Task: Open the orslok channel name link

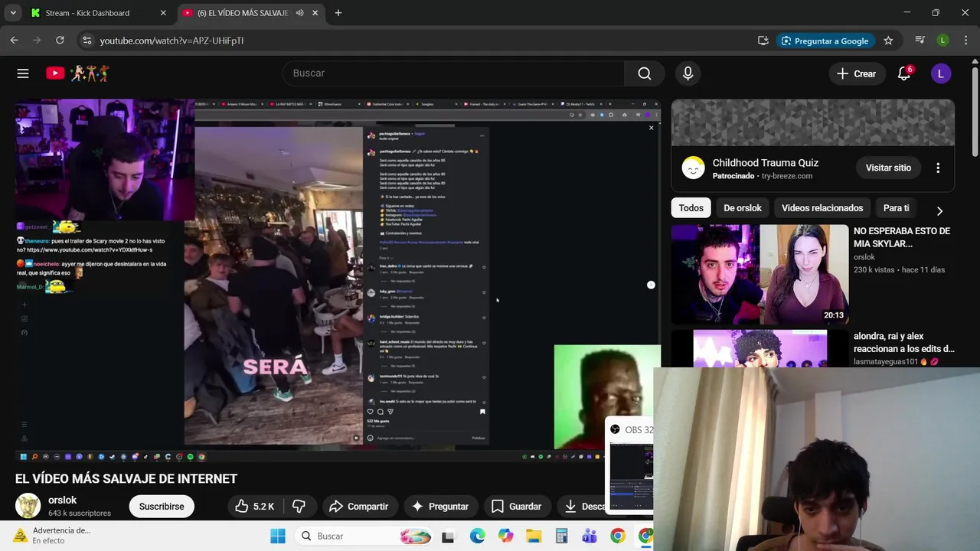Action: (x=63, y=500)
